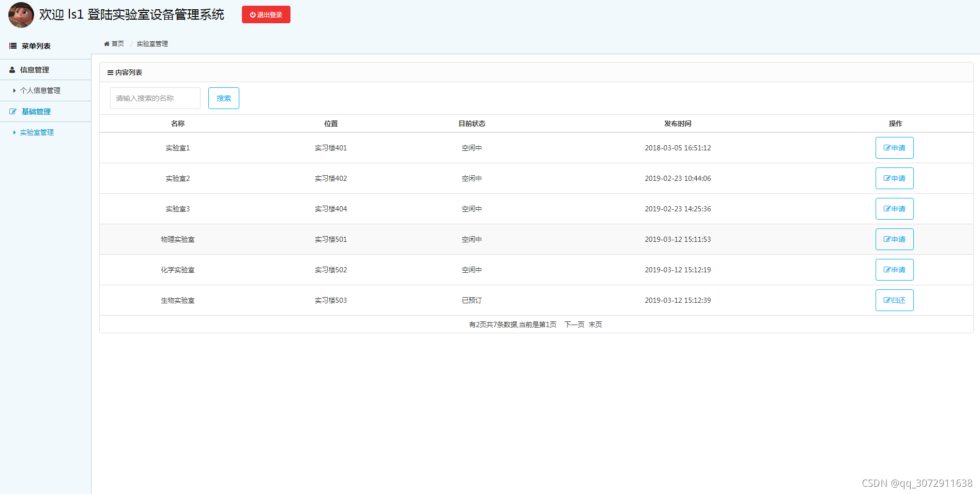Apply for 实验室1 with 申请 button
980x494 pixels.
(895, 148)
